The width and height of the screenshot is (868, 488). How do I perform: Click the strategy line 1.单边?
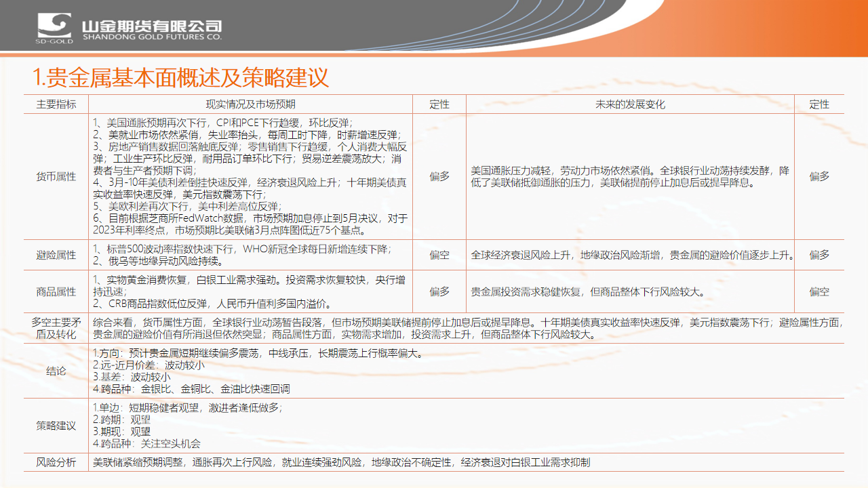187,407
